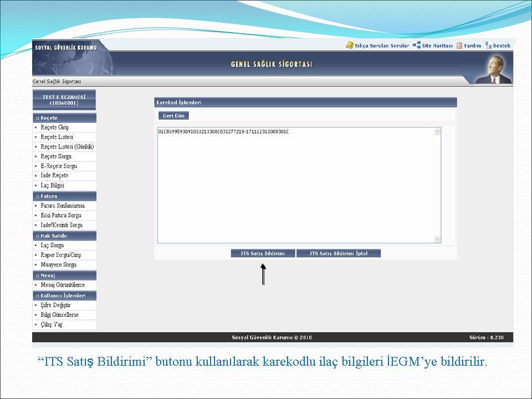Select Şifre Değiştir option
This screenshot has width=532, height=399.
point(55,305)
